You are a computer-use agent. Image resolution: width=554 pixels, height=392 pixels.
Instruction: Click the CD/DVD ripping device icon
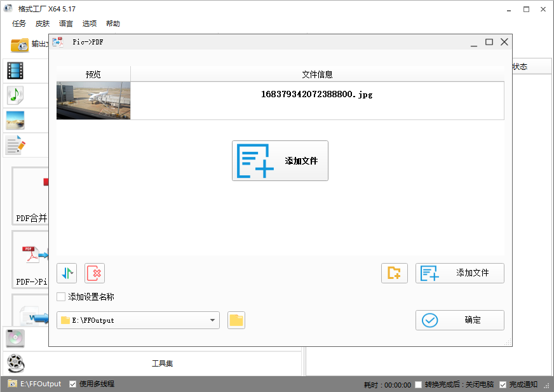pos(14,338)
